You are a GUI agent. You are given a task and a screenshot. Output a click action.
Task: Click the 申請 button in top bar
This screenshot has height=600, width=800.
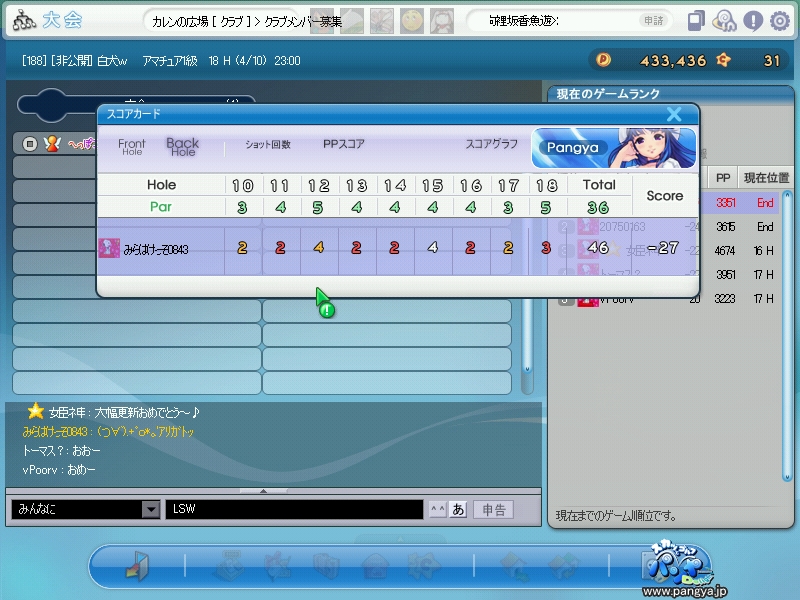coord(654,21)
